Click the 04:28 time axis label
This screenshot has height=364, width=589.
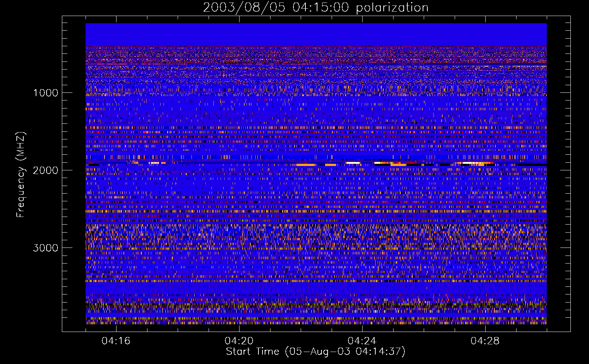point(485,341)
